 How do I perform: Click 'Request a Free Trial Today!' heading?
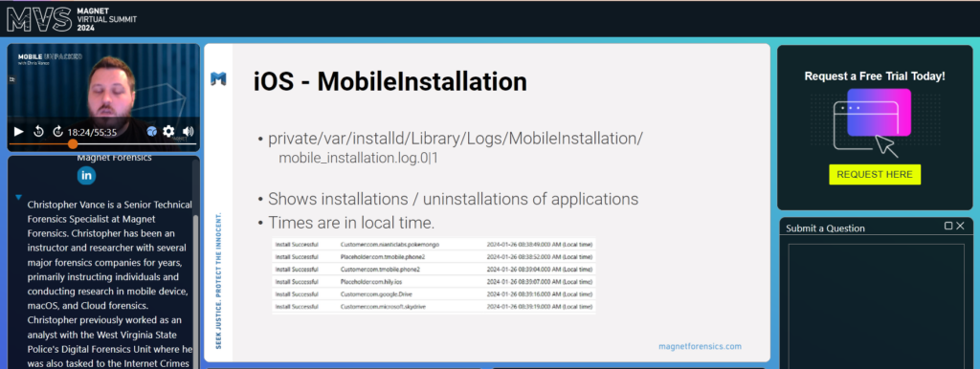(875, 76)
